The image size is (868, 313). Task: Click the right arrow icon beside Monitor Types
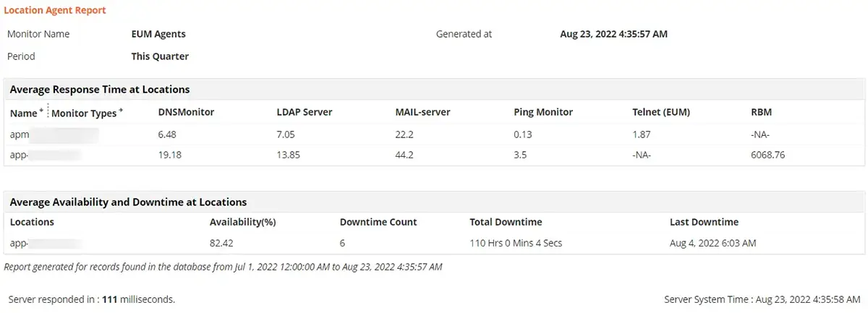(121, 110)
